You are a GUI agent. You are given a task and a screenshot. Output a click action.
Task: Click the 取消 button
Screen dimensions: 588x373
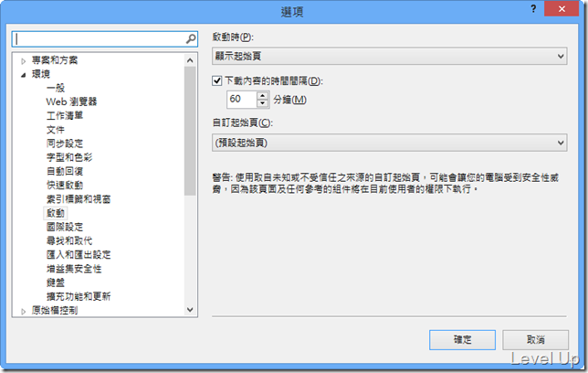tap(535, 340)
